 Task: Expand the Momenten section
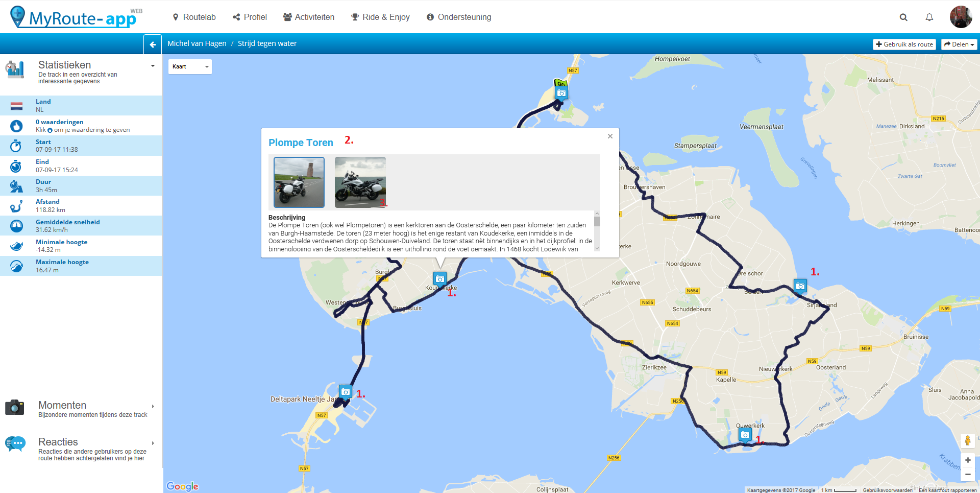[153, 406]
